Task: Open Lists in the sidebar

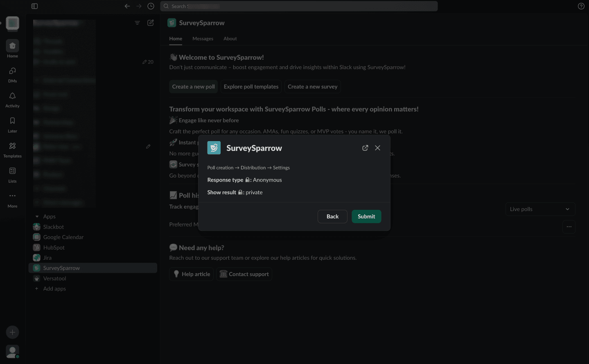Action: click(x=12, y=174)
